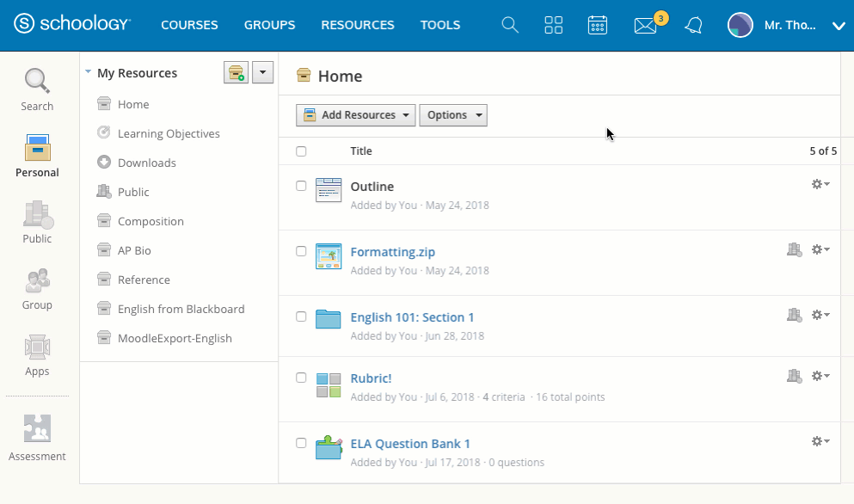Screen dimensions: 854x504
Task: Expand the Add Resources dropdown
Action: [x=355, y=115]
